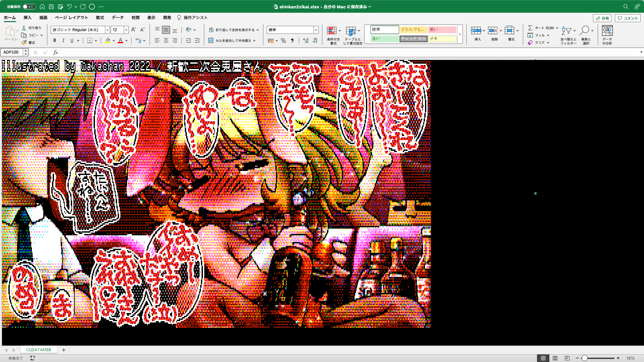This screenshot has width=644, height=362.
Task: Open the Insert ribbon tab
Action: pyautogui.click(x=28, y=17)
